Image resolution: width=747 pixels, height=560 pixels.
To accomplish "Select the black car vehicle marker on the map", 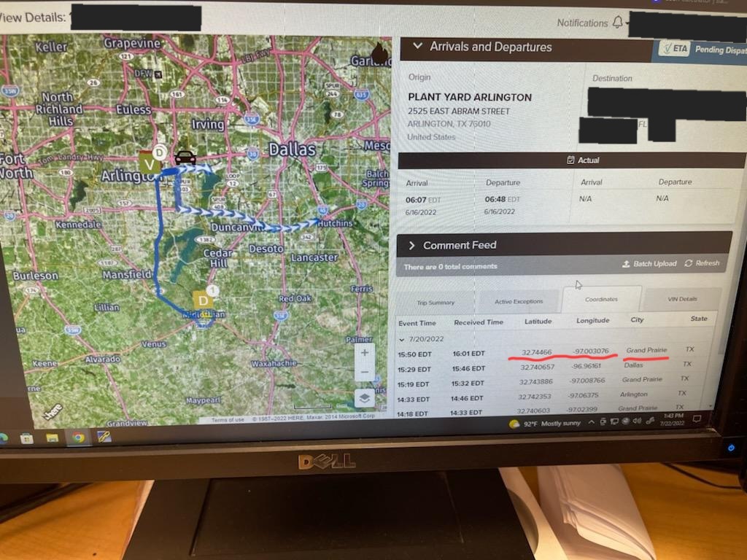I will click(x=185, y=157).
